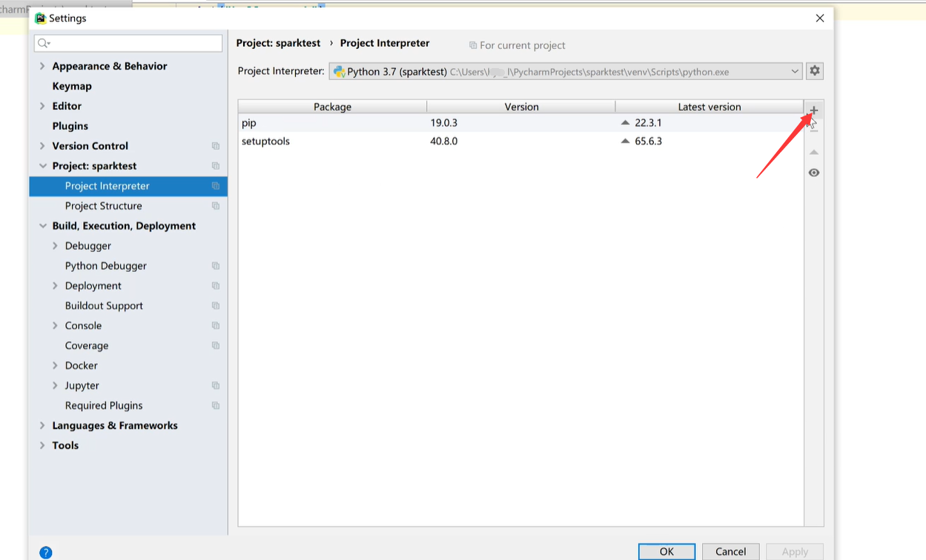Click the copy icon beside Jupyter

tap(216, 386)
